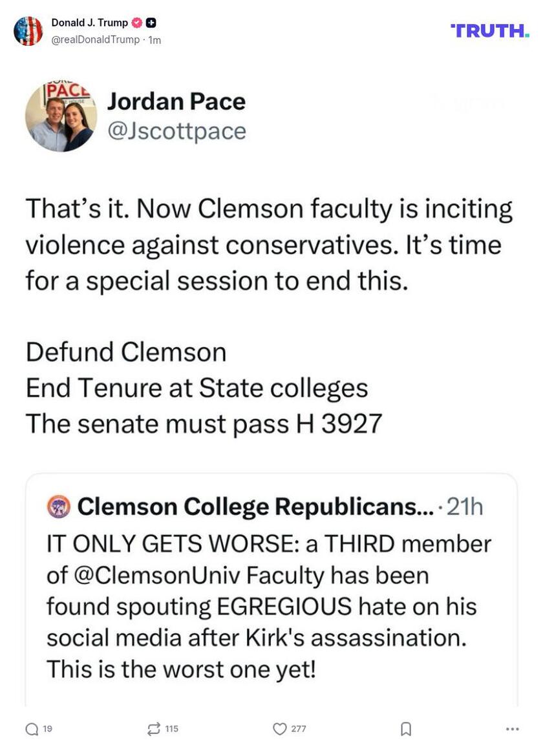The height and width of the screenshot is (756, 543).
Task: ReTruth this post using the arrows icon
Action: coord(154,729)
